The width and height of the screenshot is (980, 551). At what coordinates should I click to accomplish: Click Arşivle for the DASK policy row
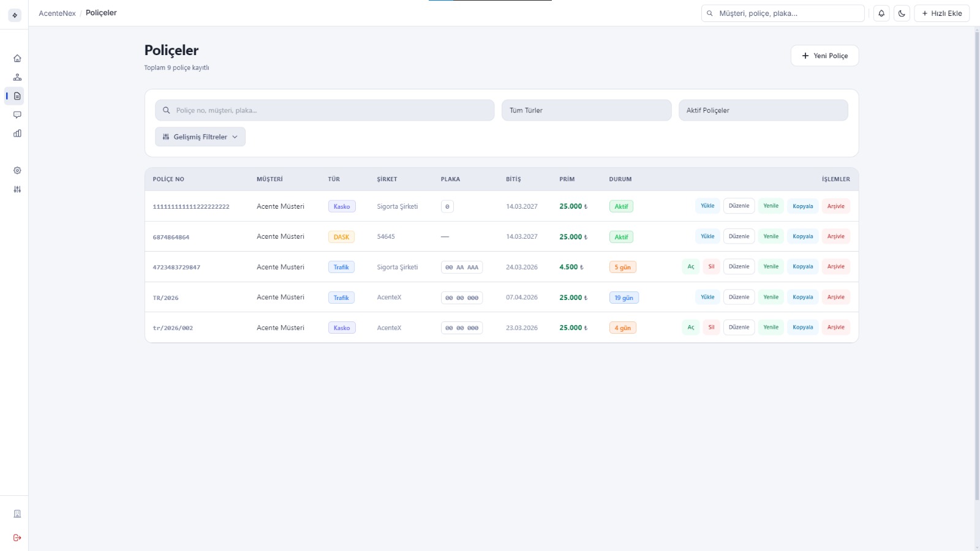pyautogui.click(x=835, y=236)
